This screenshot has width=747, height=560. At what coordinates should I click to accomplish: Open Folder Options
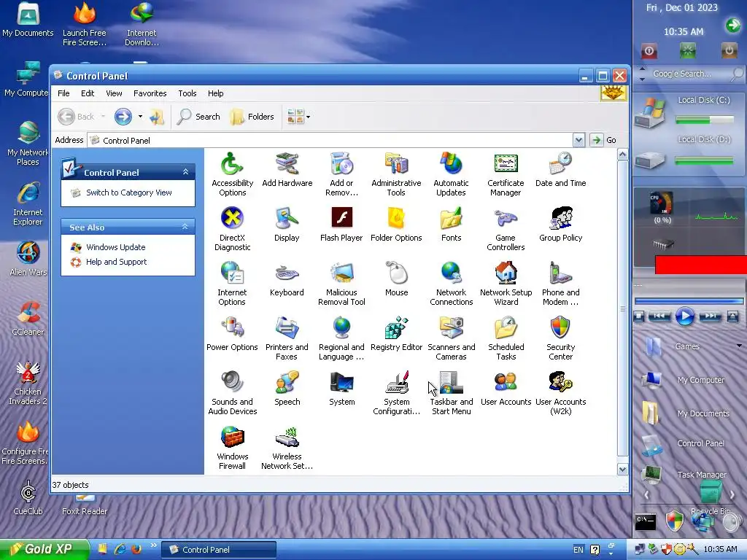click(396, 225)
